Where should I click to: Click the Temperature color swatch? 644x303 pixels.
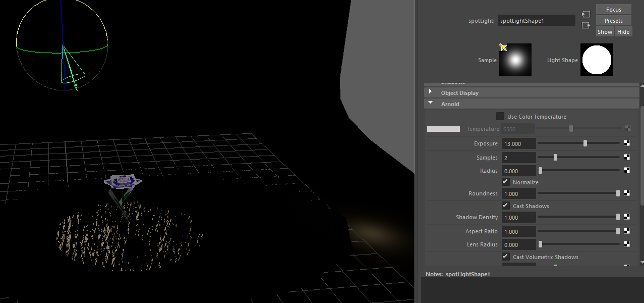pos(443,129)
